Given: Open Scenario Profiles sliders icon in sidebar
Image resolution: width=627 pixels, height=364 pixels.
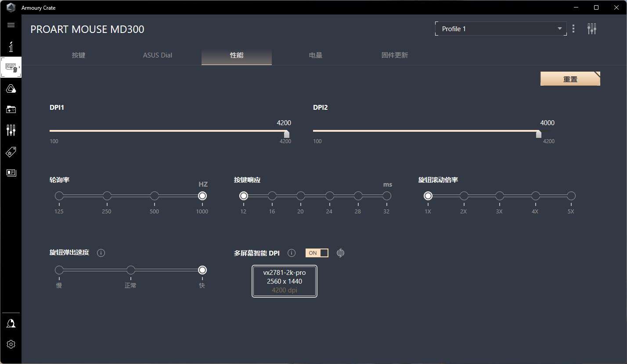Looking at the screenshot, I should pos(11,130).
